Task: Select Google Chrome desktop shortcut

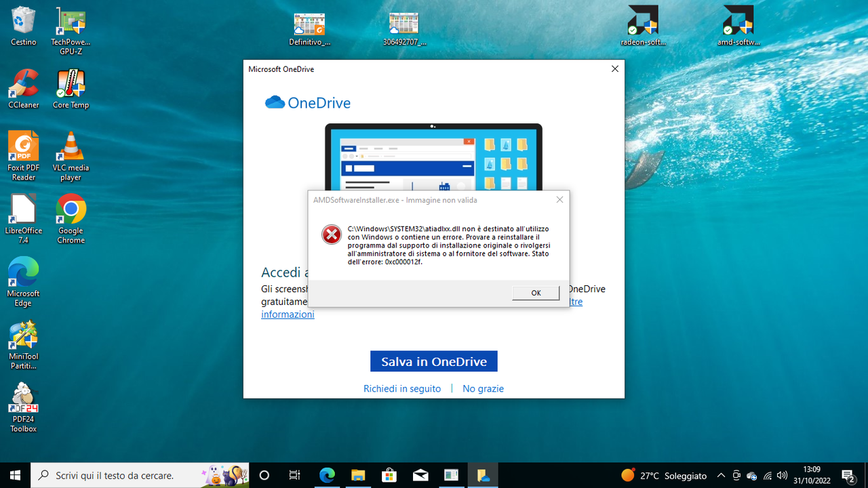Action: coord(71,220)
